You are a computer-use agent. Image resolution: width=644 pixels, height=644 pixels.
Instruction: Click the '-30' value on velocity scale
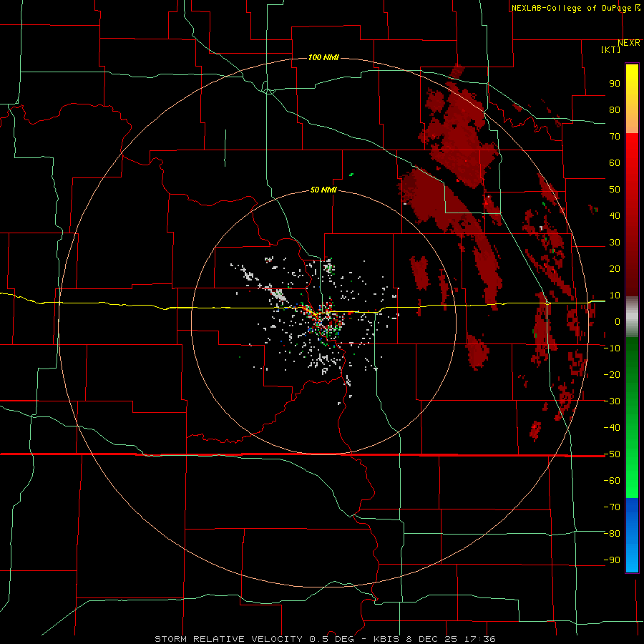pyautogui.click(x=612, y=401)
